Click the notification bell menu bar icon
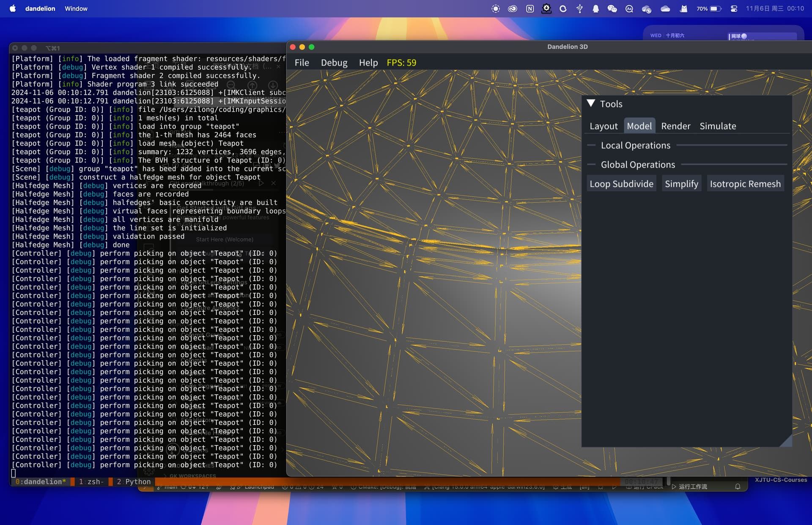Viewport: 812px width, 525px height. 595,8
